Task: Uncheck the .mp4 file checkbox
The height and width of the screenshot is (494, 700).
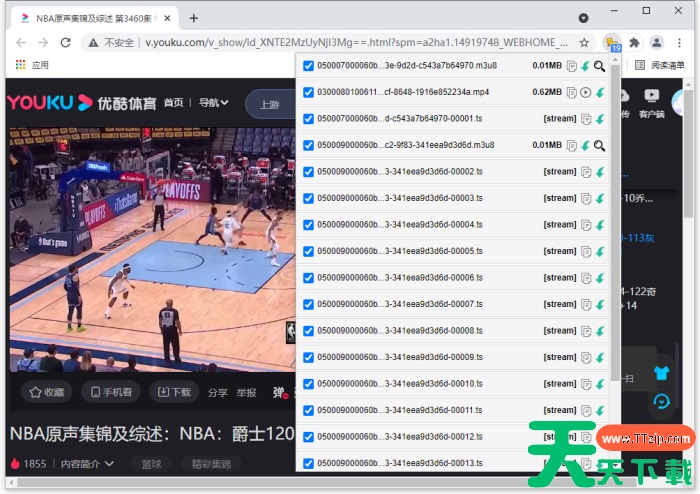Action: pos(308,92)
